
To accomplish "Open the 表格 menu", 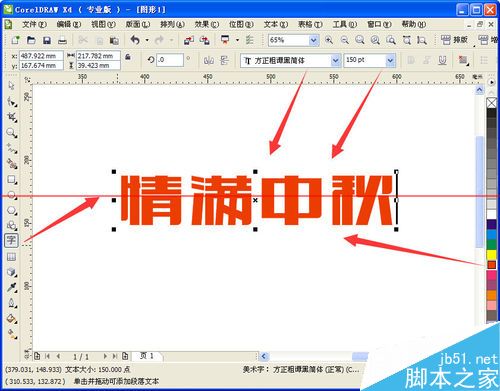I will (x=310, y=24).
